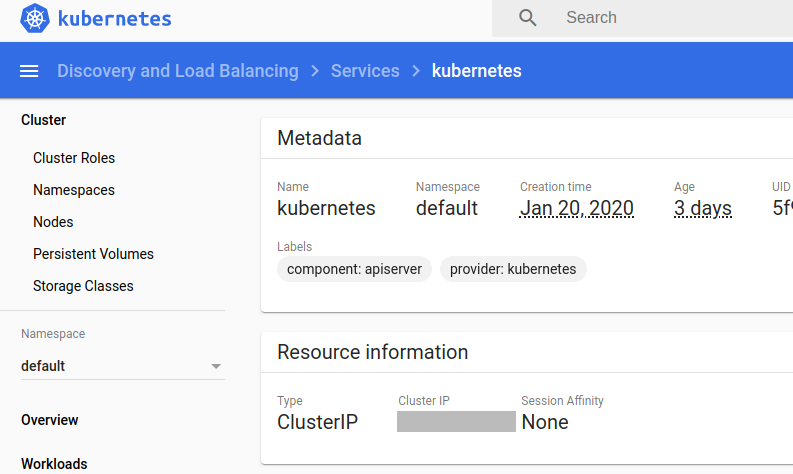Image resolution: width=793 pixels, height=474 pixels.
Task: Open the Workloads section
Action: pyautogui.click(x=54, y=463)
